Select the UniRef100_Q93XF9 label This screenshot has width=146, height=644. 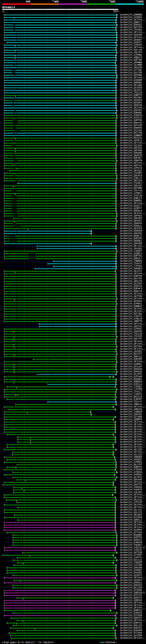(x=131, y=228)
